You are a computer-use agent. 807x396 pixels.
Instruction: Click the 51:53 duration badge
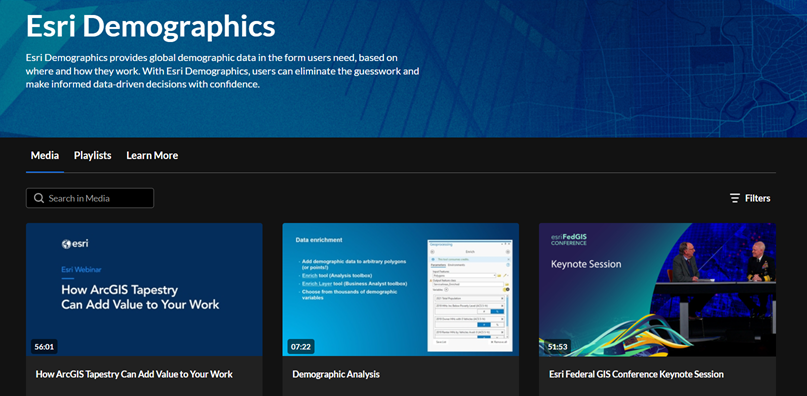[x=557, y=347]
